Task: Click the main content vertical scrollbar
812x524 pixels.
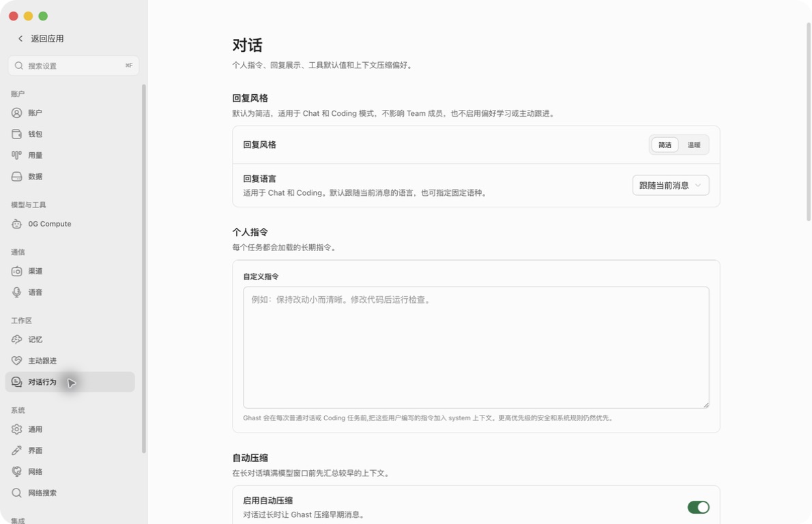Action: pyautogui.click(x=809, y=122)
